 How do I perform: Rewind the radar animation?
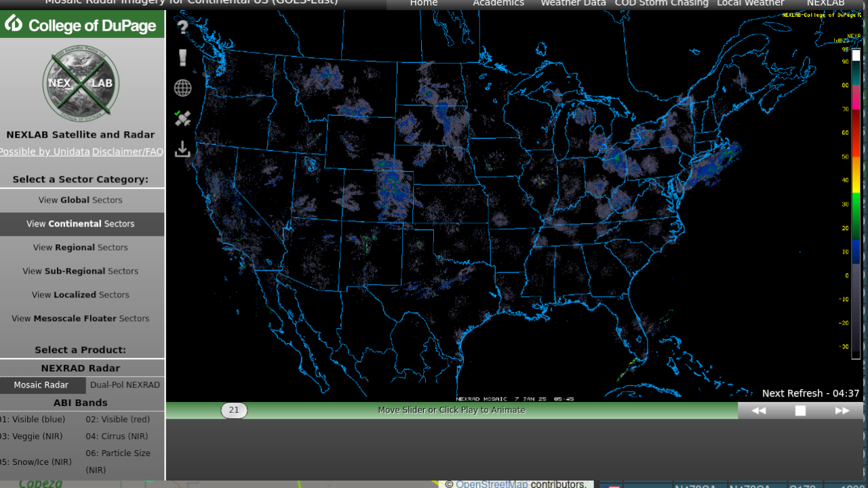758,410
